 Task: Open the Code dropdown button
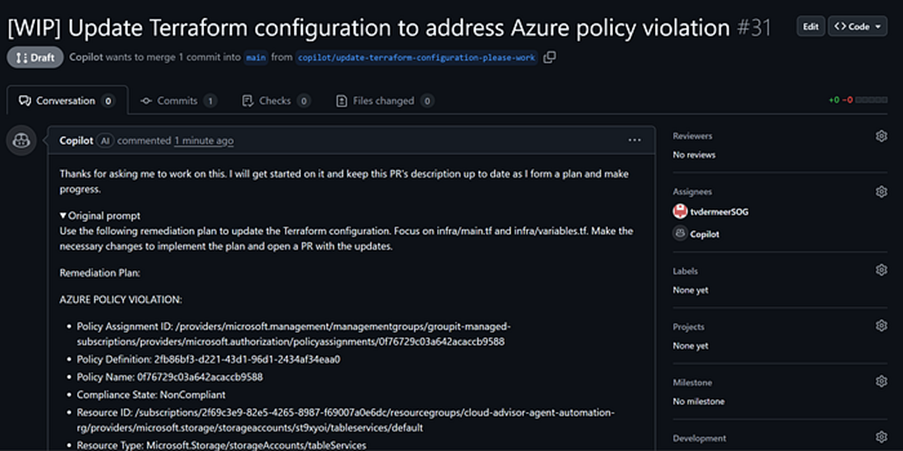coord(857,27)
